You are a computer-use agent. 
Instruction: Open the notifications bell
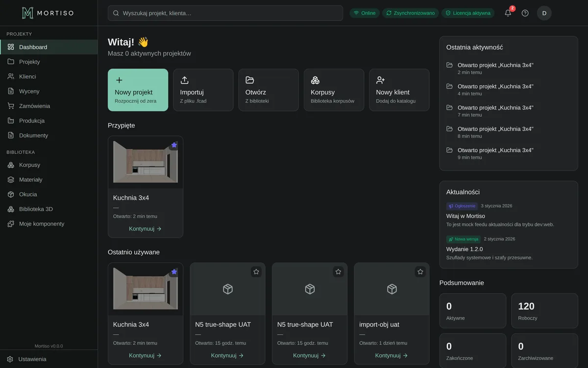click(508, 13)
